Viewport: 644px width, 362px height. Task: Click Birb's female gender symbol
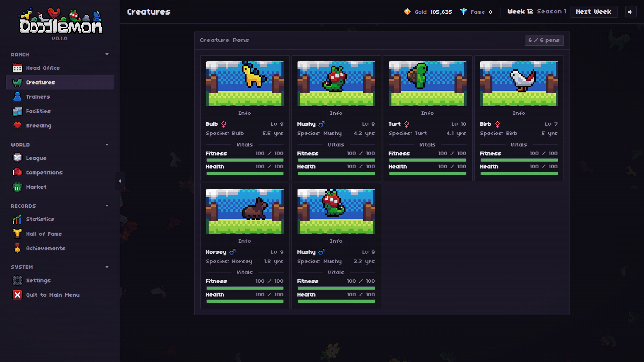coord(497,124)
